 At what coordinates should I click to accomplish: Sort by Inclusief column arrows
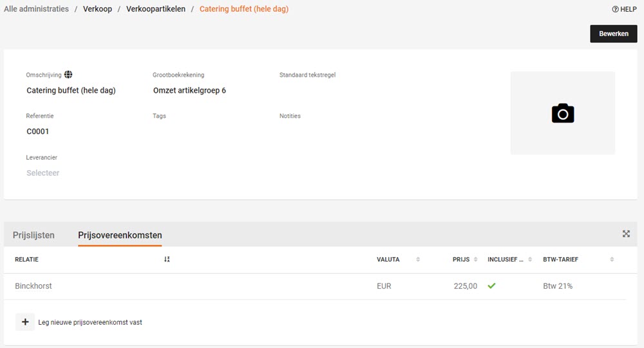click(530, 259)
